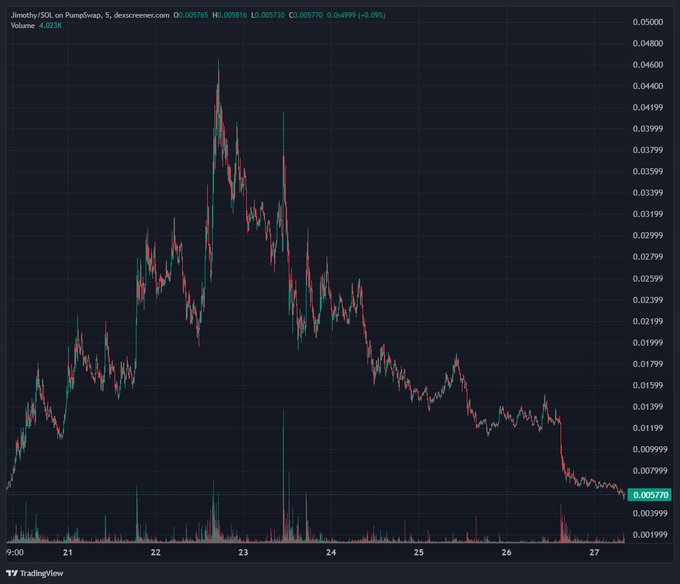
Task: Click date 21 on the time axis
Action: point(67,552)
